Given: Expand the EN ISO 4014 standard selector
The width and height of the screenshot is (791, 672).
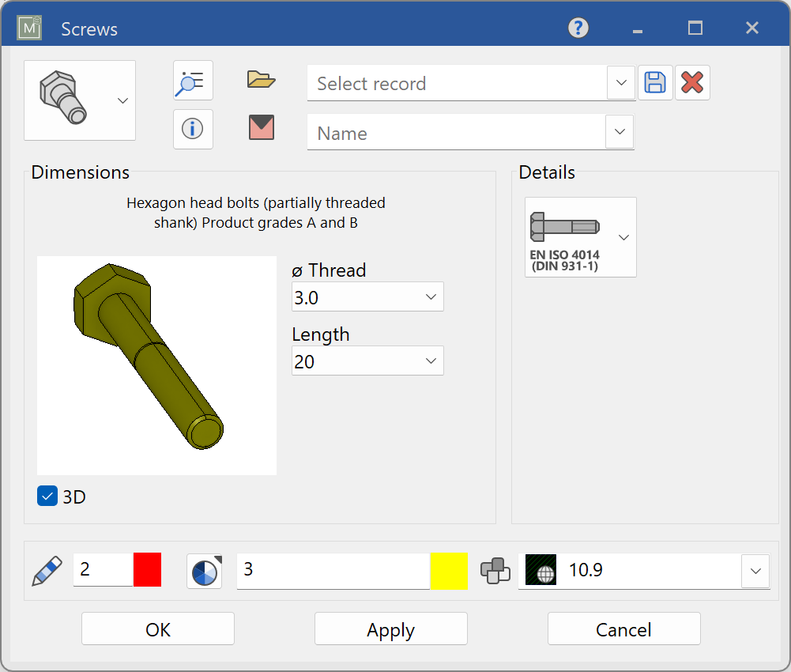Looking at the screenshot, I should (x=623, y=237).
